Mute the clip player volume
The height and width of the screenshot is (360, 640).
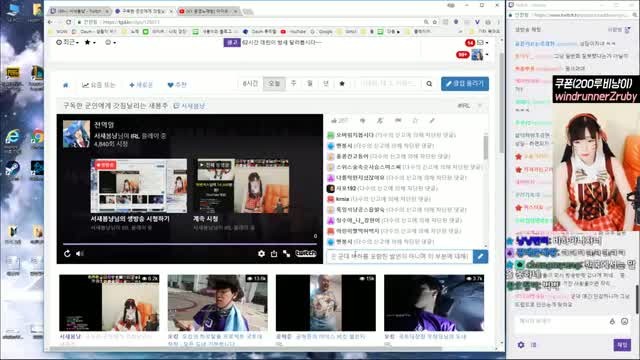coord(80,253)
